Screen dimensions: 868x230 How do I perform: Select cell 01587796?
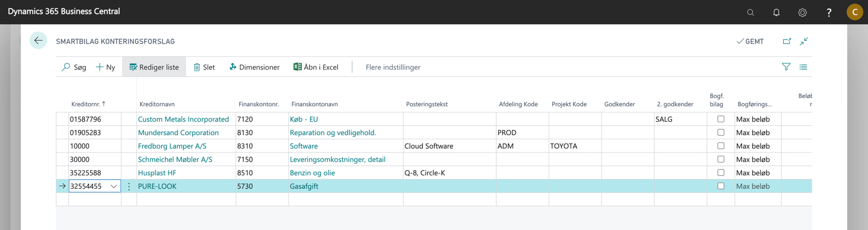click(95, 119)
